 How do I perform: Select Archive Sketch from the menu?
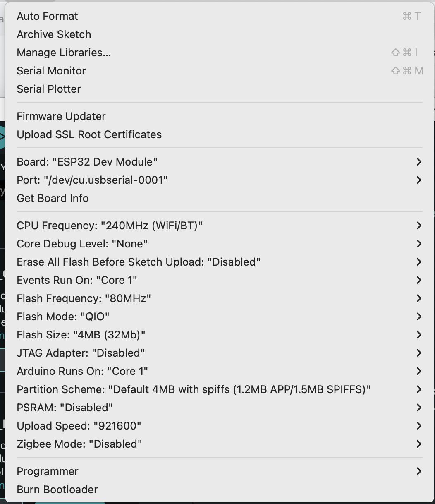tap(54, 34)
